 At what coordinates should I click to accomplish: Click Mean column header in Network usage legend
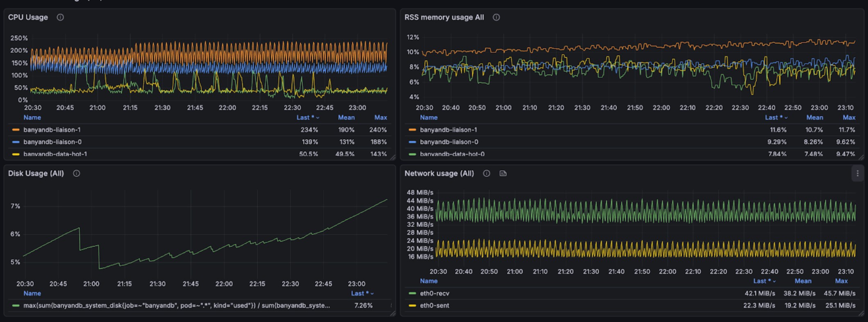[x=802, y=281]
